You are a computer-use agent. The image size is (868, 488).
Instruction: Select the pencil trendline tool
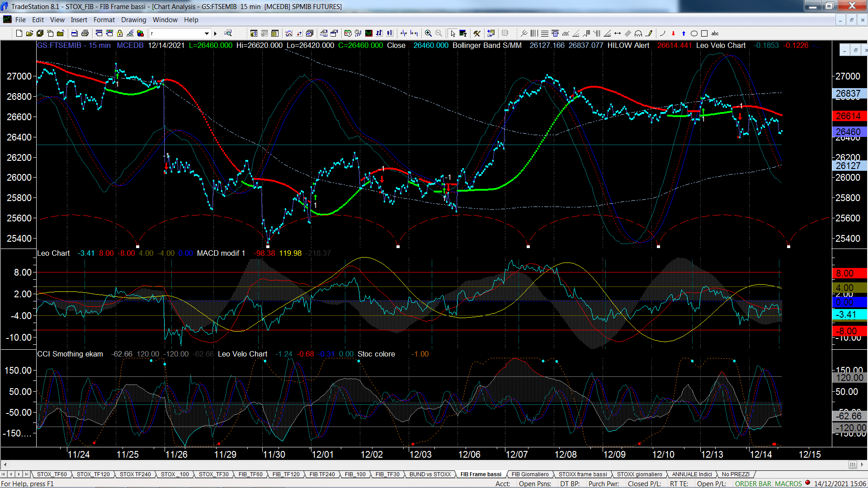tap(649, 33)
